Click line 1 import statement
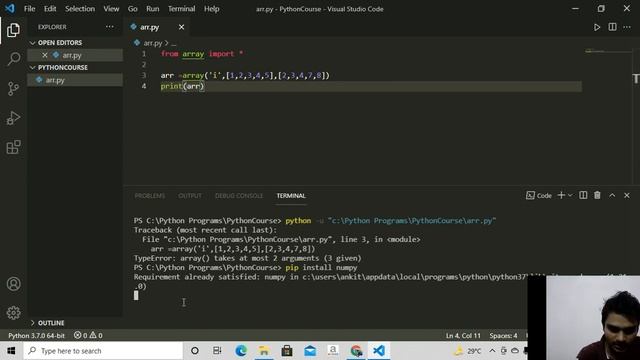 202,54
